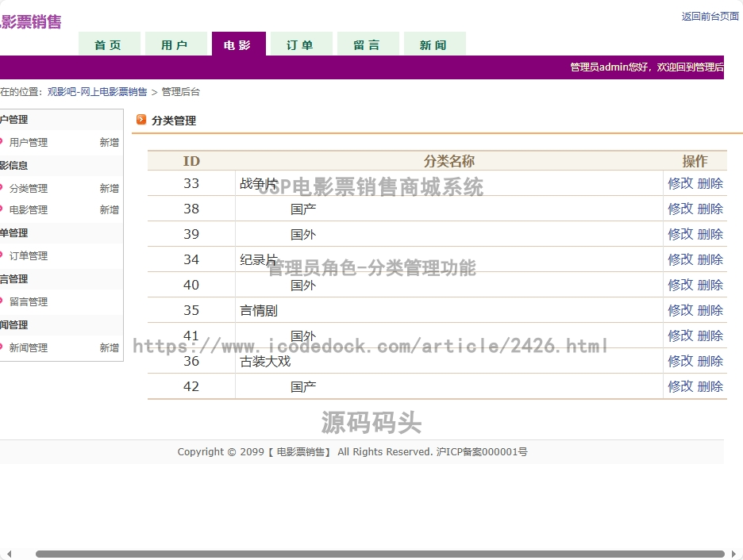743x560 pixels.
Task: Click the ID column header
Action: pos(191,161)
